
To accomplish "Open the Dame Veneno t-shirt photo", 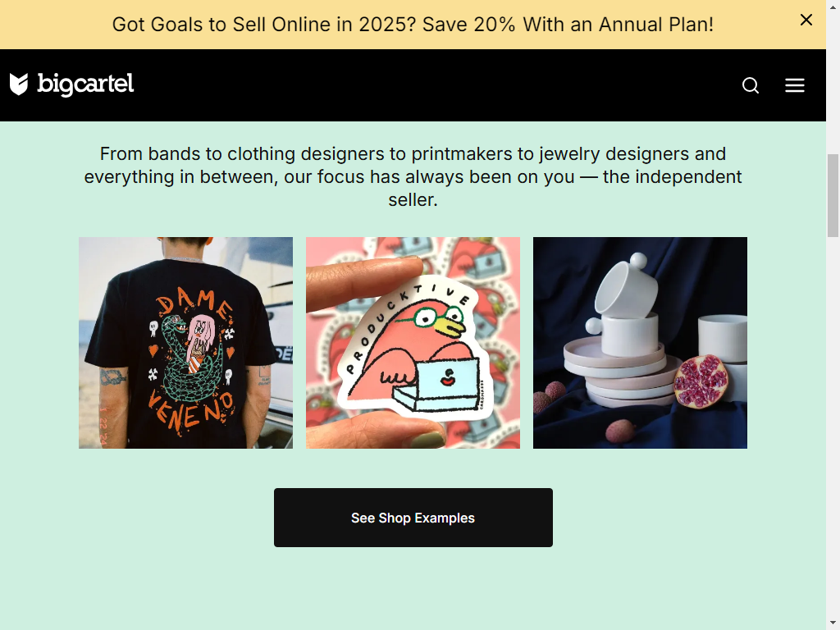I will pos(186,343).
